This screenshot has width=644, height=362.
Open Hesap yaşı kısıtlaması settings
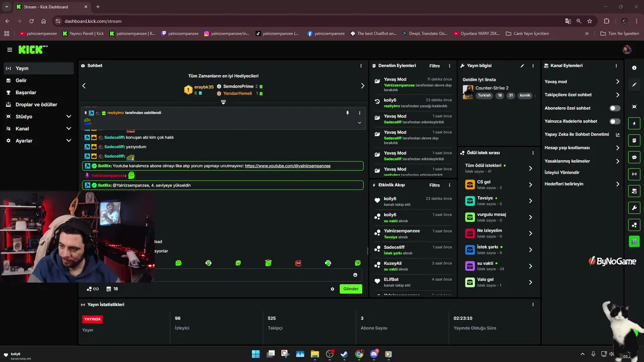coord(582,148)
